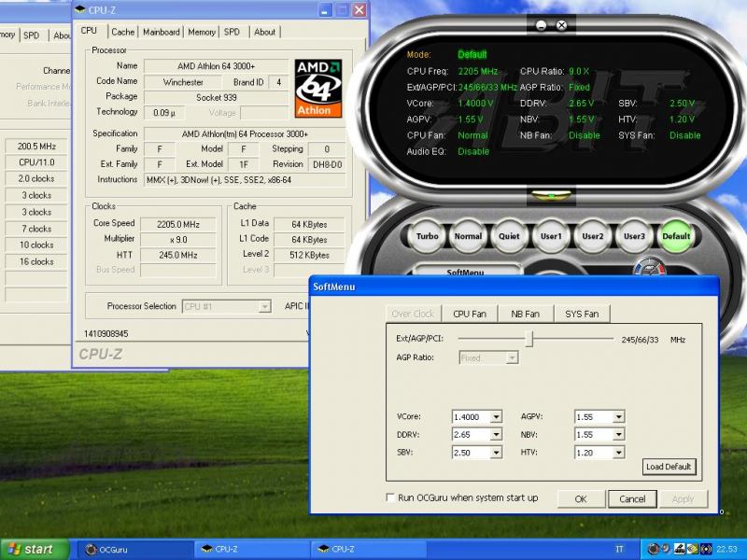Image resolution: width=747 pixels, height=560 pixels.
Task: Select User1 profile in OCGuru
Action: click(x=551, y=236)
